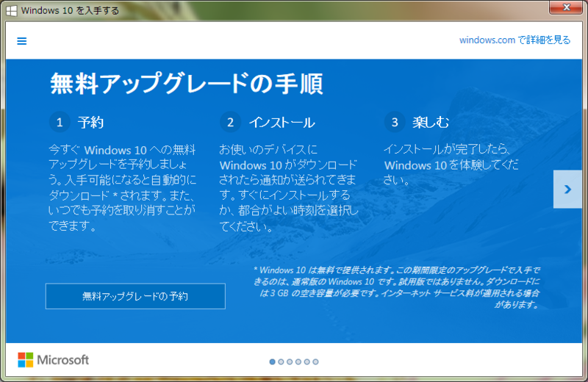
Task: Select the second page indicator dot
Action: tap(281, 361)
